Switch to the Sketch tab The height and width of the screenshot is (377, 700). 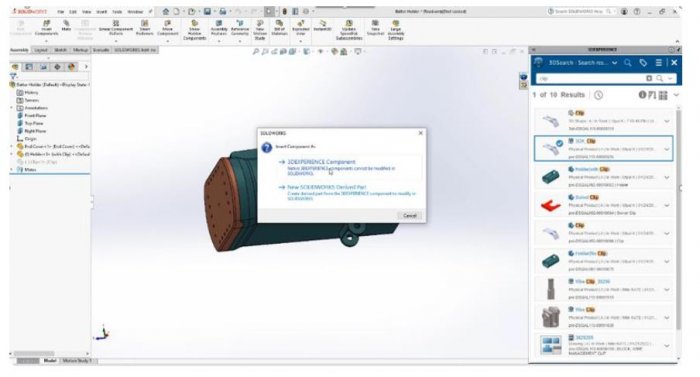click(60, 50)
